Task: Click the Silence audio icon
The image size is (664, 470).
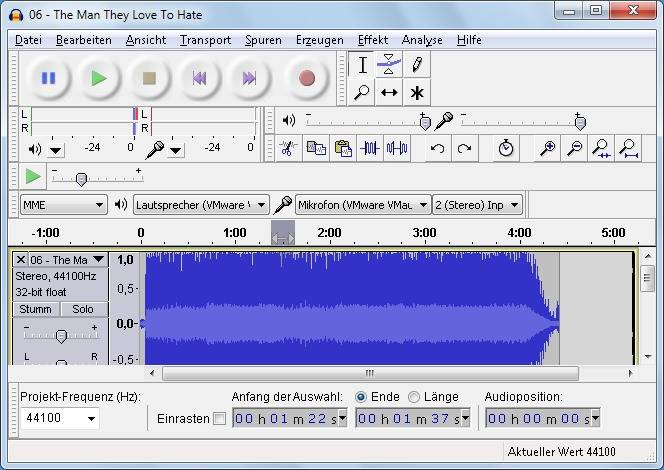Action: (397, 149)
